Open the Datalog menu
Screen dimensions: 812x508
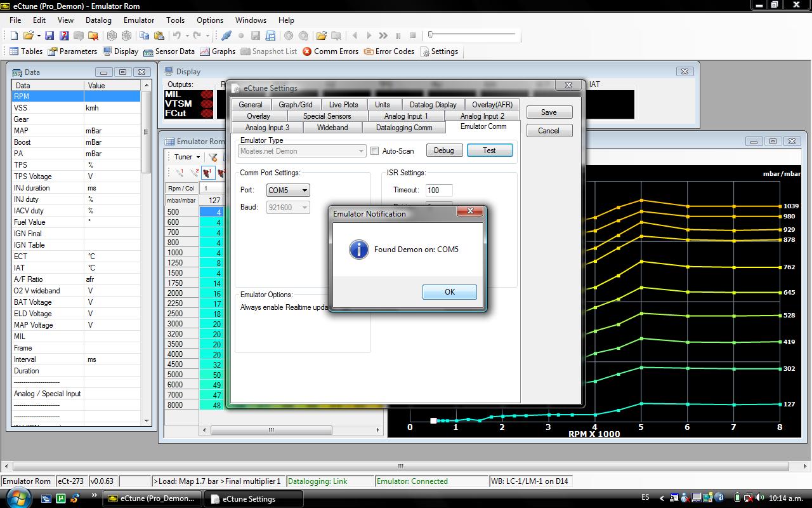98,20
